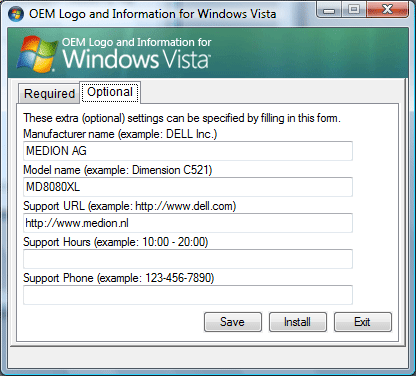
Task: Switch to the Required tab
Action: (x=49, y=94)
